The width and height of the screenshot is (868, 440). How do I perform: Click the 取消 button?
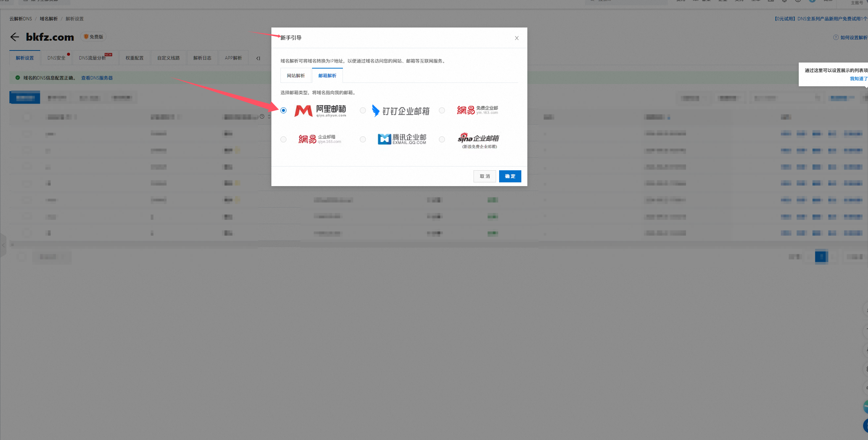485,176
